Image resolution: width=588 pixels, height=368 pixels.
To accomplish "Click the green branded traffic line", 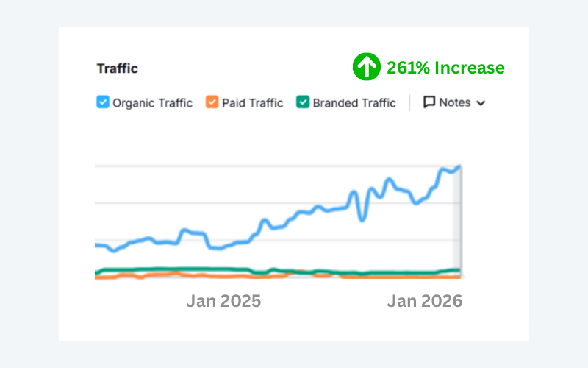I will (184, 269).
